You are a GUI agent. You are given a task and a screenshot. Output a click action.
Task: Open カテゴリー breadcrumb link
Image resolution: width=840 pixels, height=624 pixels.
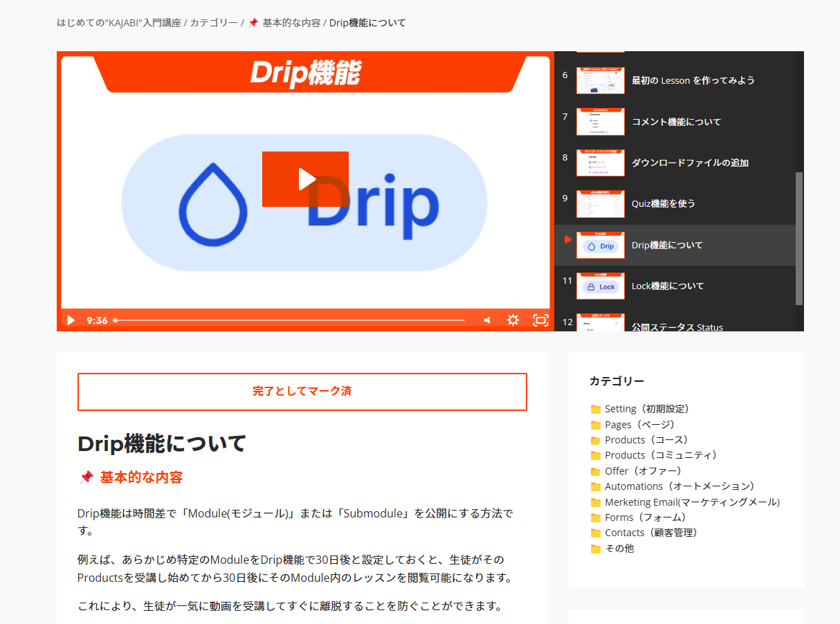click(x=214, y=23)
